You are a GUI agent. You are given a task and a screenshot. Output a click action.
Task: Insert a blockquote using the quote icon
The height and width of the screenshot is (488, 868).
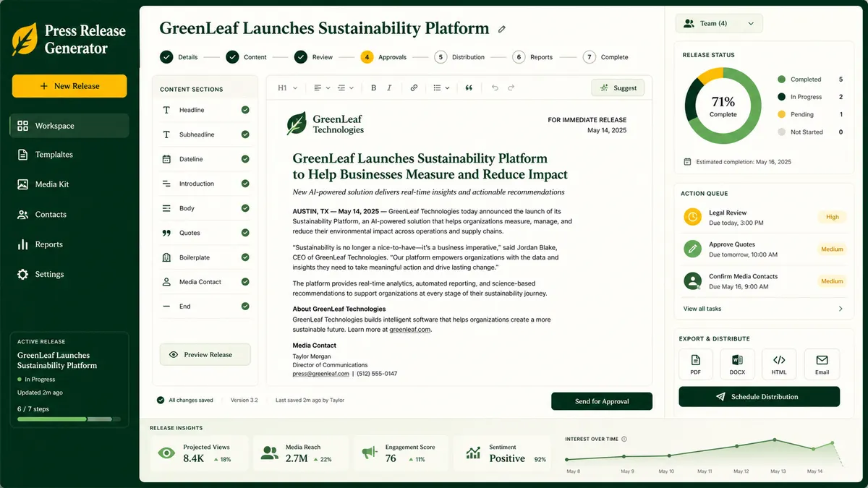click(x=469, y=87)
